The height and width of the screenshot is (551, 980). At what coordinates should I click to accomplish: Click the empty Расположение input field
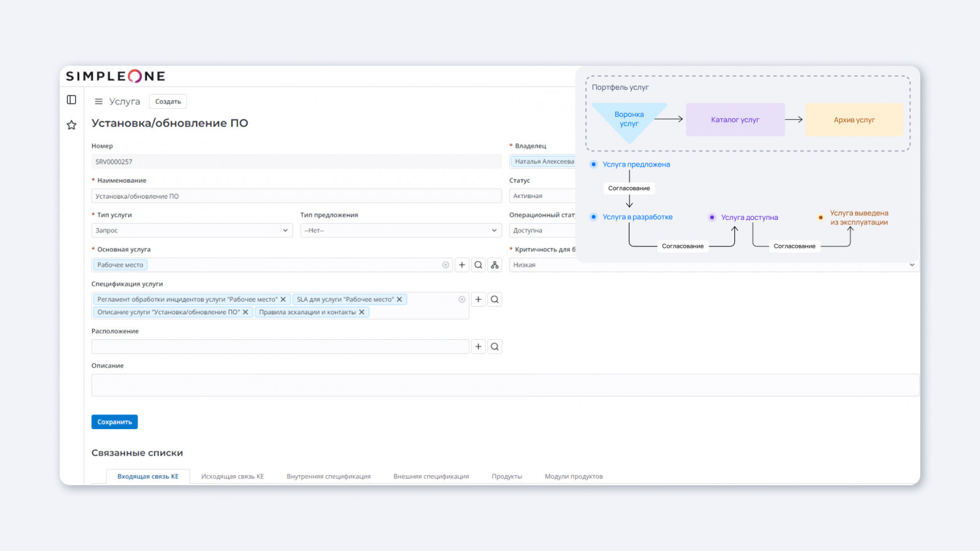(x=280, y=347)
